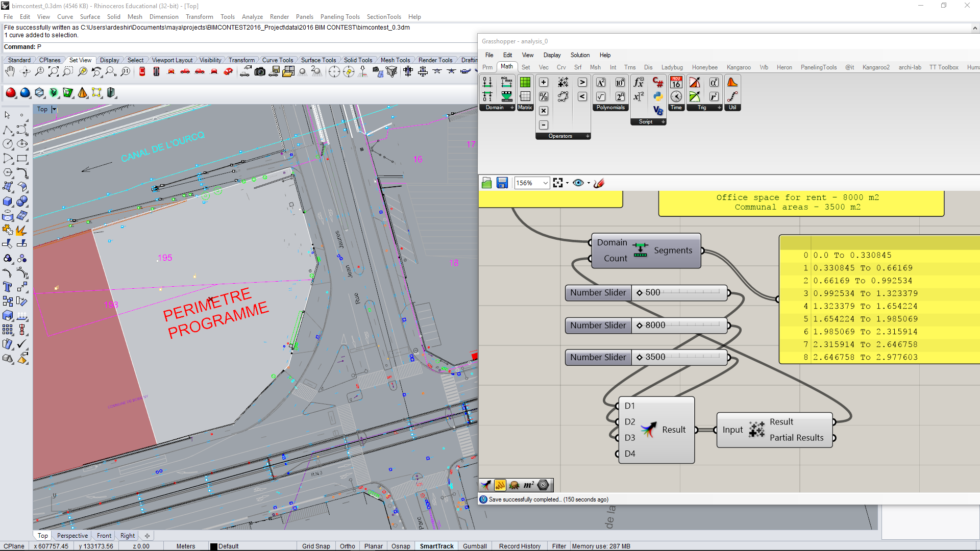Toggle Grid Snap in status bar
The width and height of the screenshot is (980, 551).
[315, 546]
